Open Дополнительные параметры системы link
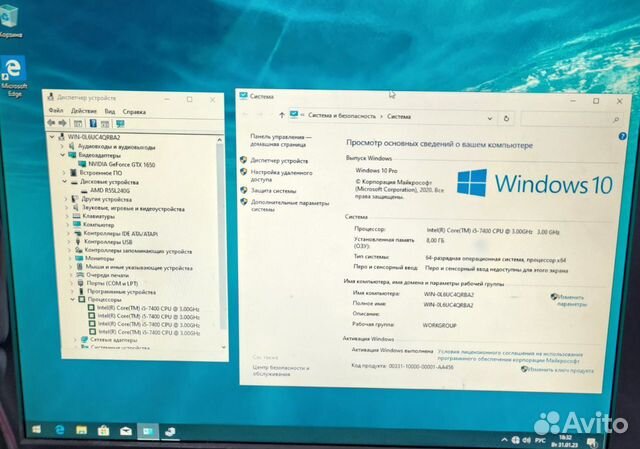The image size is (640, 449). tap(290, 206)
